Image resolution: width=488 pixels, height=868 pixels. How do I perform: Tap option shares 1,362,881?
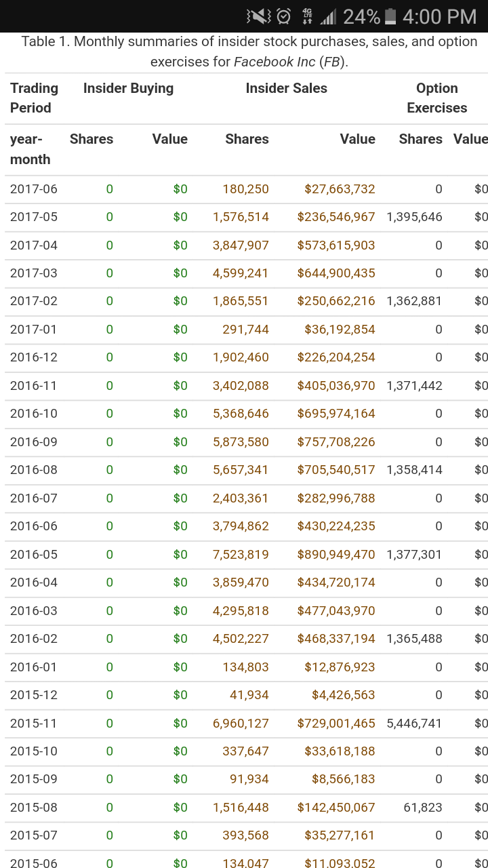coord(414,301)
